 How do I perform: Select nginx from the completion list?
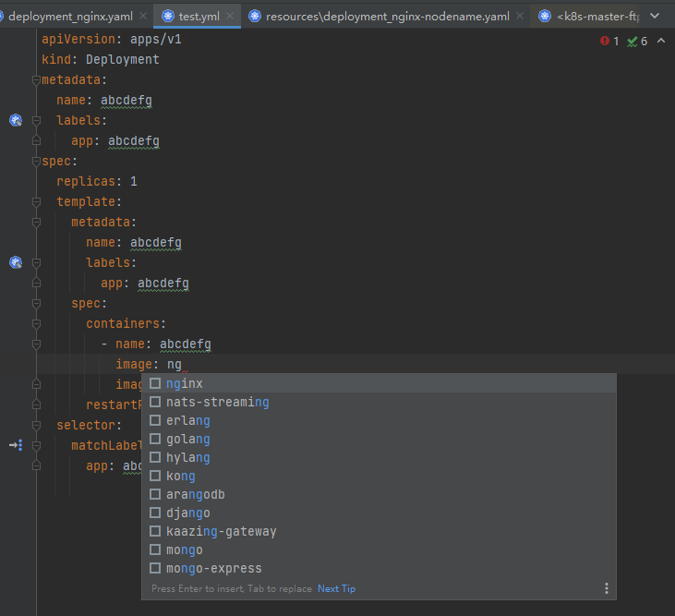point(185,383)
